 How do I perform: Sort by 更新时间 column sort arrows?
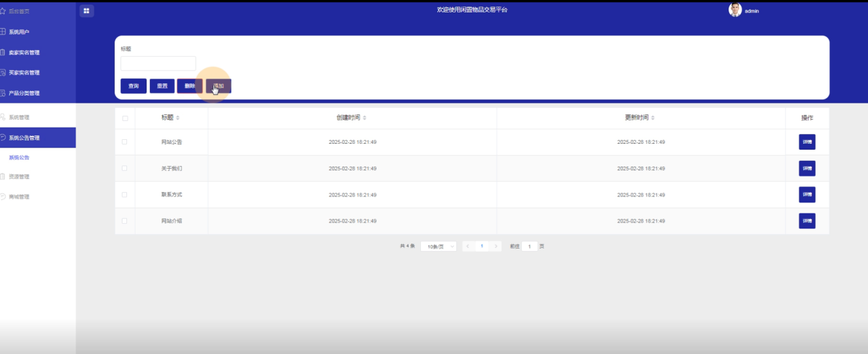(653, 118)
